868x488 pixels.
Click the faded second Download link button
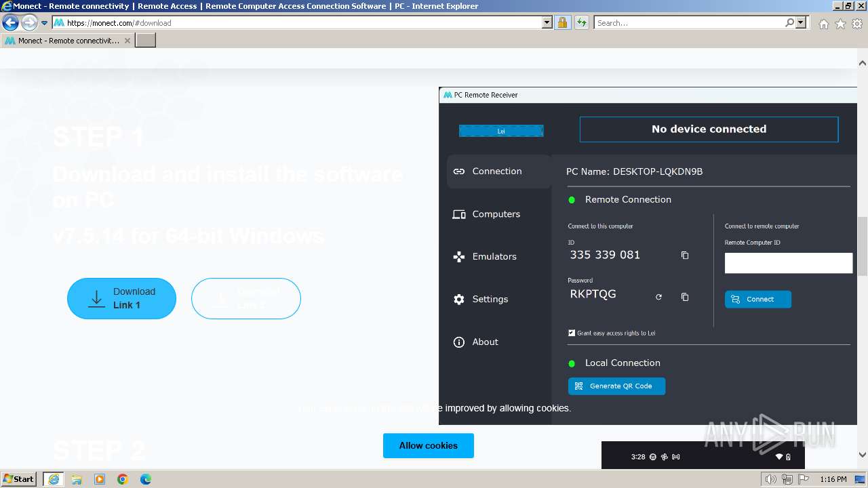245,298
